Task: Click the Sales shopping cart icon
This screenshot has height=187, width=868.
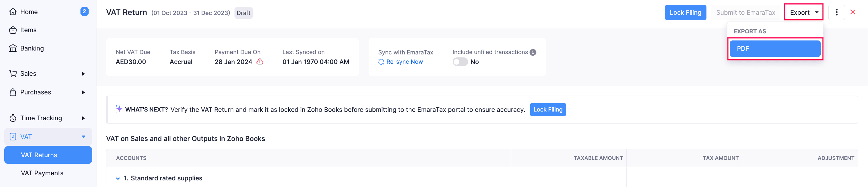Action: pyautogui.click(x=12, y=73)
